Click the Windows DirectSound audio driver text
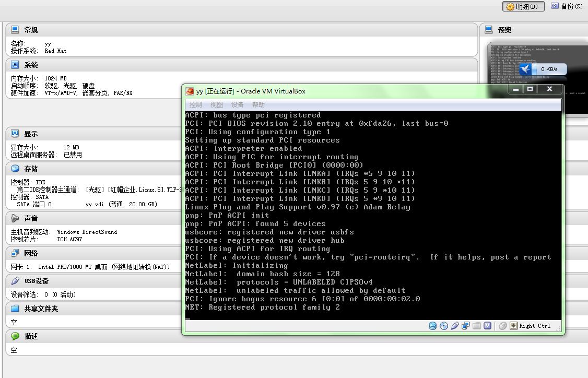Viewport: 588px width, 378px height. click(87, 232)
